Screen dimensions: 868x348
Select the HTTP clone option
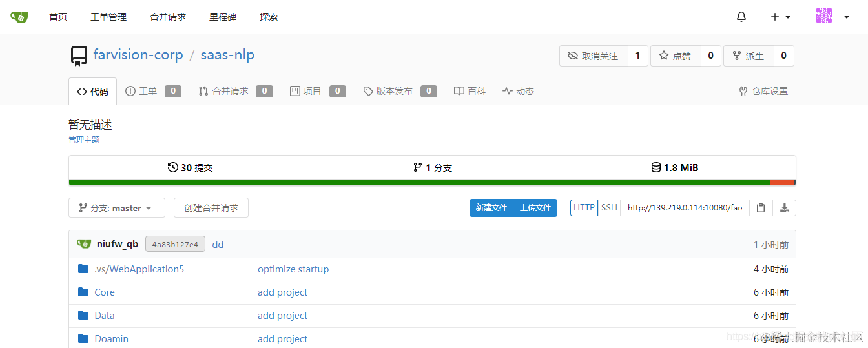(x=584, y=208)
